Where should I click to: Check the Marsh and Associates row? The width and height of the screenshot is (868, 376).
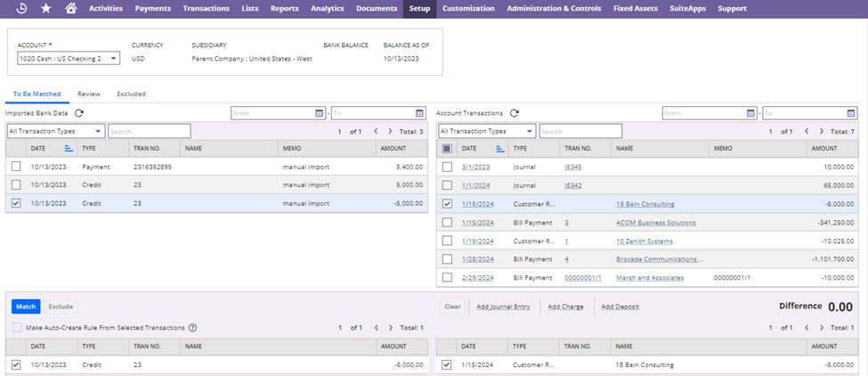click(x=447, y=277)
